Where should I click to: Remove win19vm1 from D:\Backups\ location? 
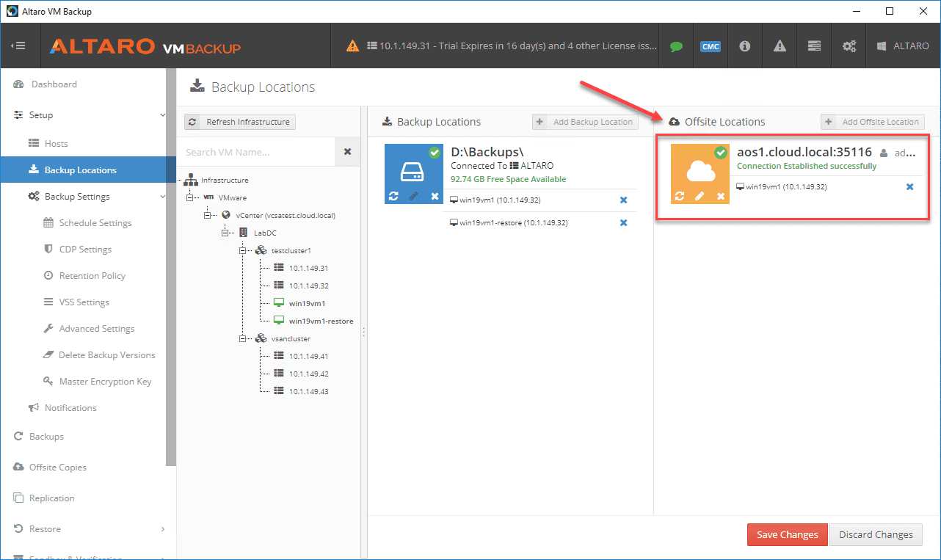624,200
